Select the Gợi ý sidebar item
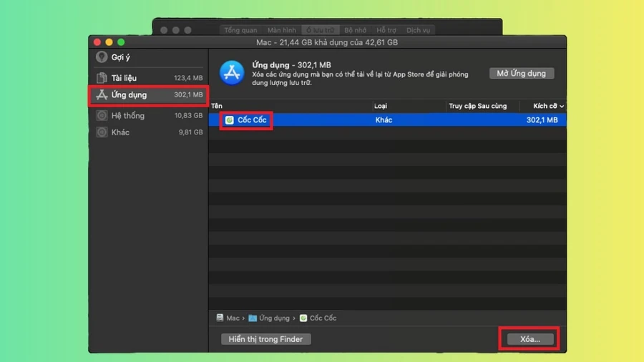The height and width of the screenshot is (362, 644). click(149, 57)
